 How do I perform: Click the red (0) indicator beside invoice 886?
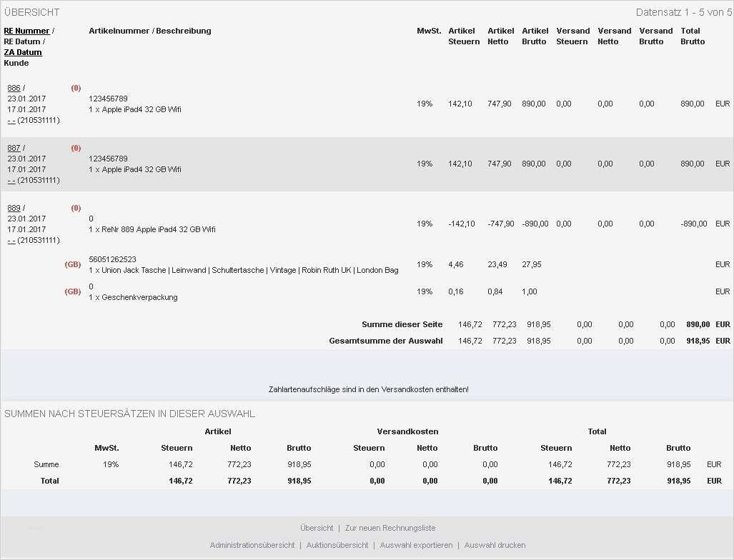75,88
